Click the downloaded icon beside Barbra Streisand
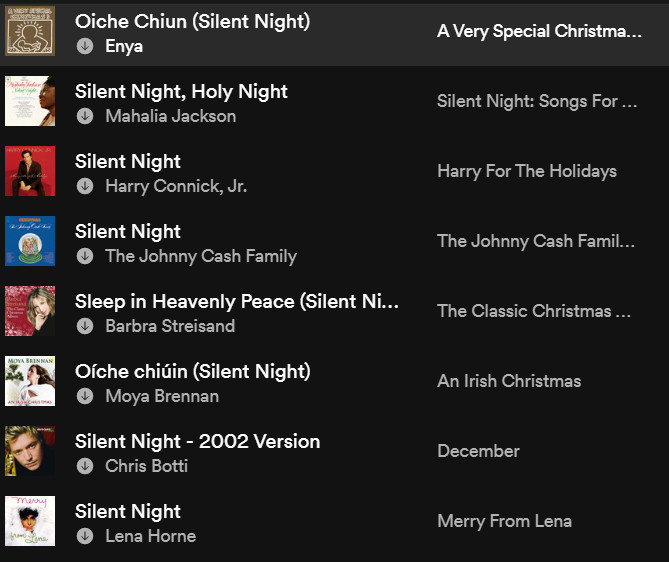 (x=85, y=326)
